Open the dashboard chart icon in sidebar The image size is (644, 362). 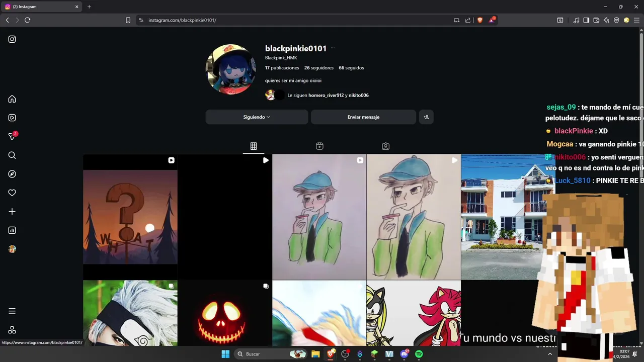tap(12, 230)
